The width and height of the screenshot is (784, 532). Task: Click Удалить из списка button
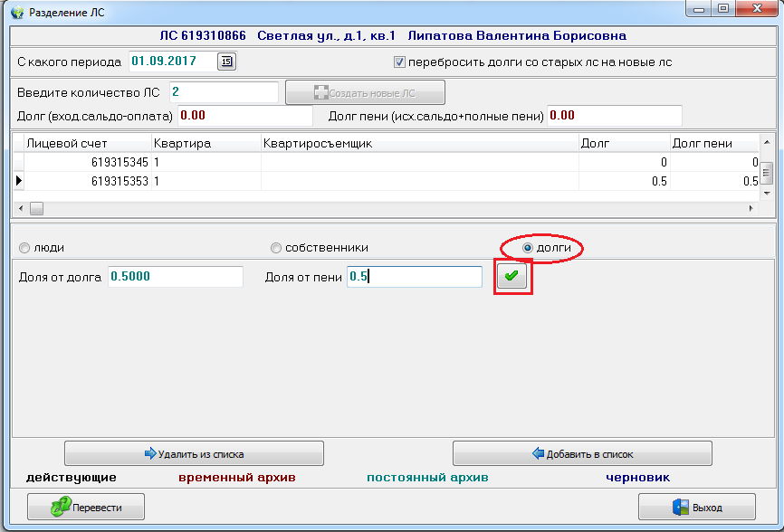194,454
